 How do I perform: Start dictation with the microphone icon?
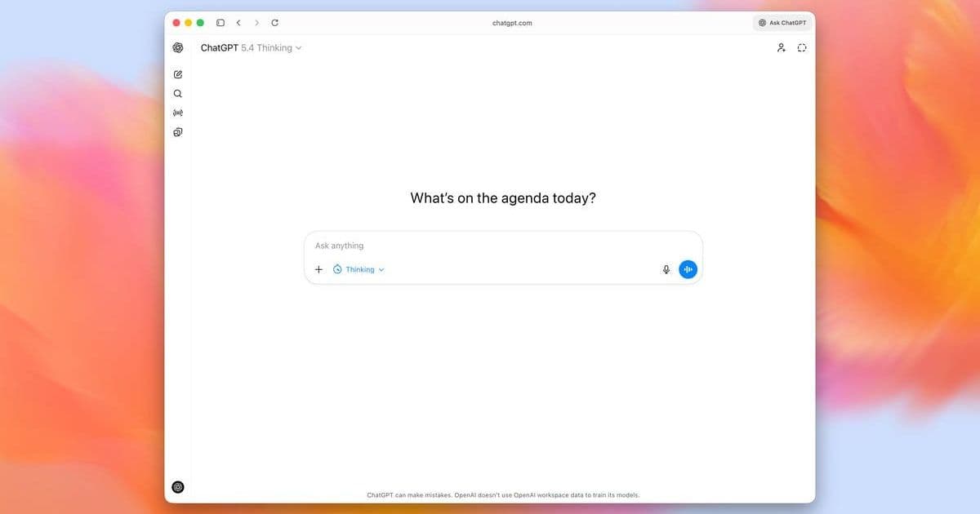pos(666,268)
